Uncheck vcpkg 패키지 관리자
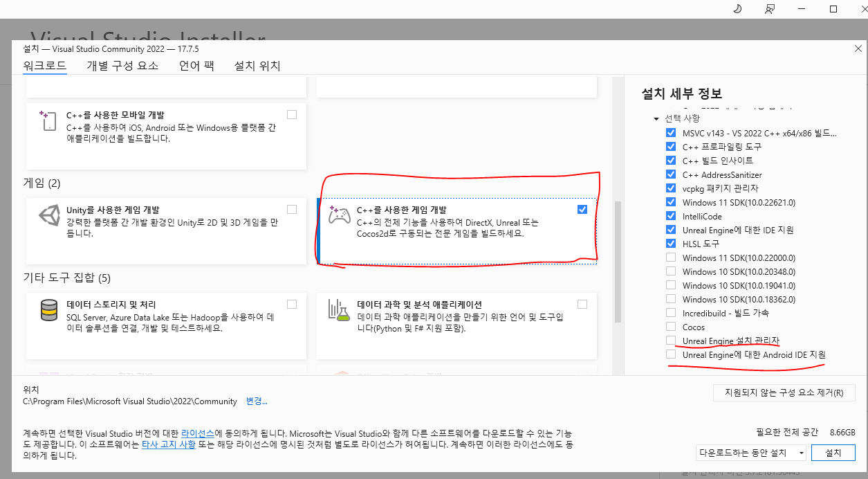 pos(670,188)
